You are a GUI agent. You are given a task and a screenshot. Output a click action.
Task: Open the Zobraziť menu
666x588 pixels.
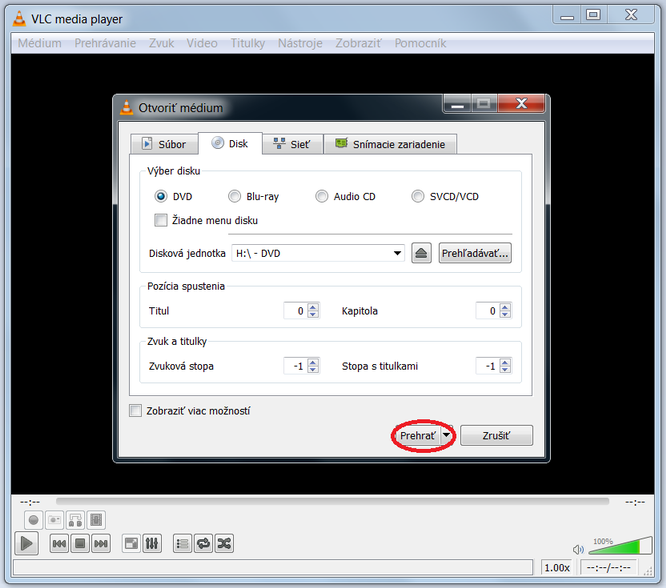pos(358,43)
